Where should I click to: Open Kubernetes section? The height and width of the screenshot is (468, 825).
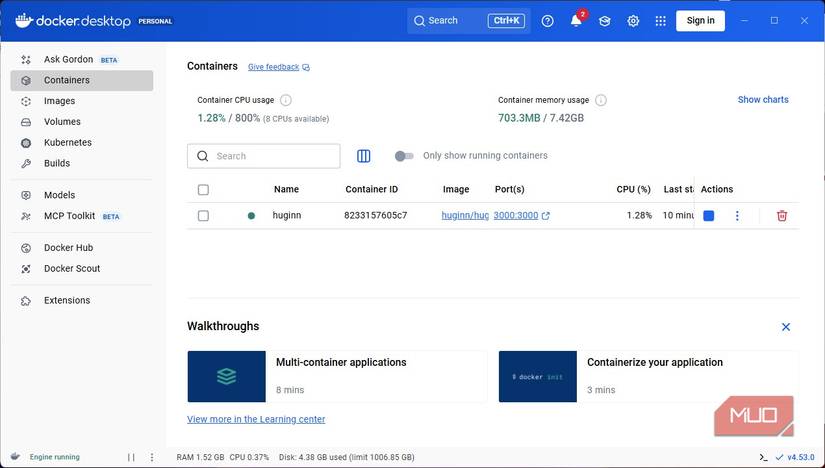82,143
